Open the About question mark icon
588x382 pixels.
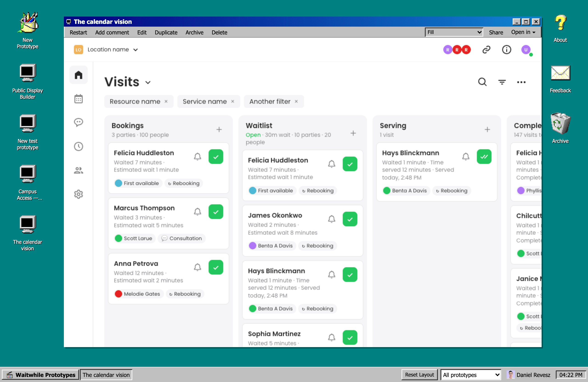point(560,29)
